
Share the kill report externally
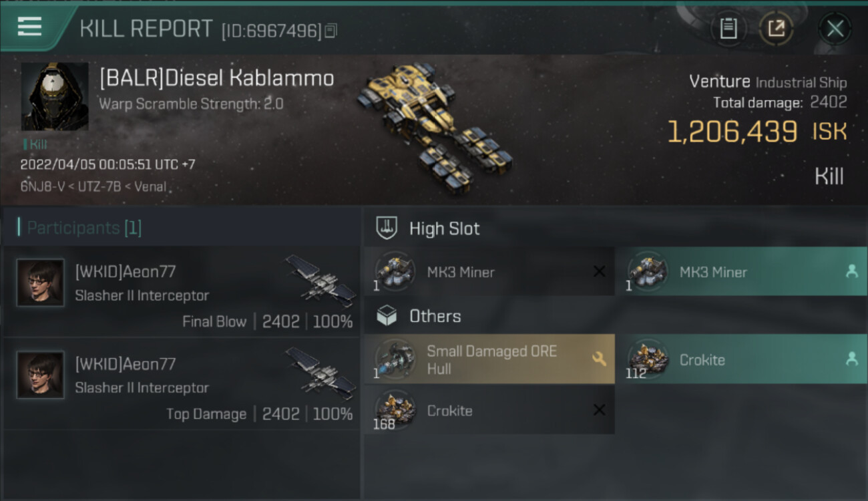[776, 28]
